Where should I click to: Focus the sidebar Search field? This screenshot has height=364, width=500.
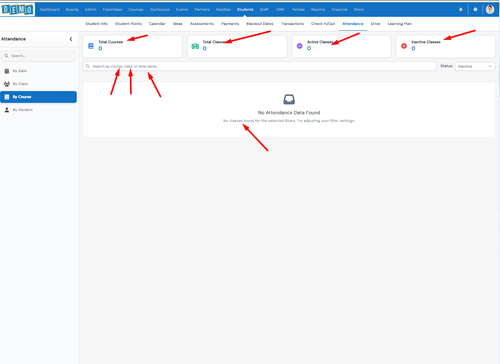(x=38, y=56)
